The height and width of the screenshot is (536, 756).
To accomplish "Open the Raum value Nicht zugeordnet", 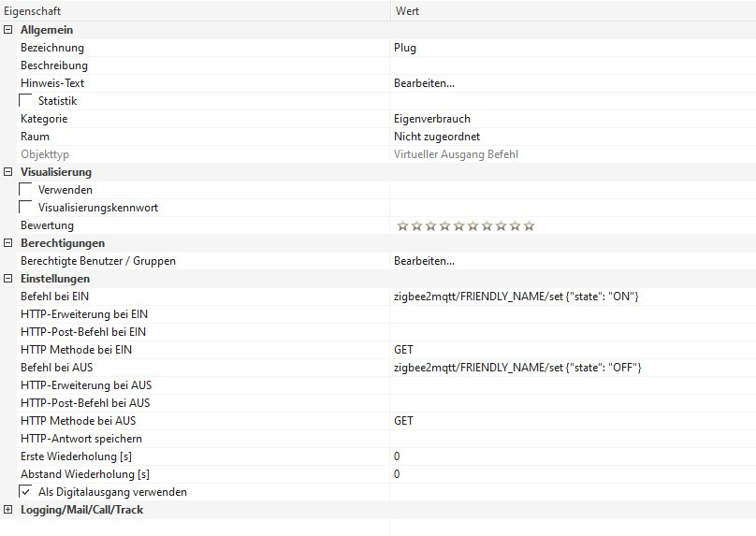I will (437, 137).
